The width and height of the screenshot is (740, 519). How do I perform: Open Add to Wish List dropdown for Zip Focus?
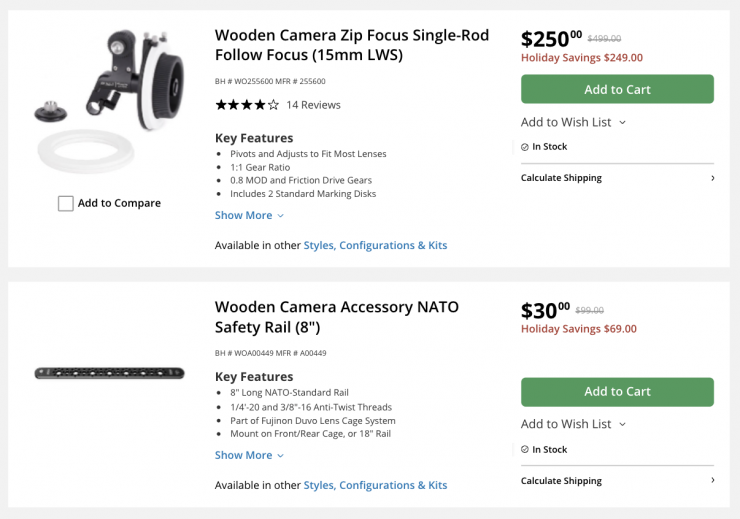coord(573,122)
